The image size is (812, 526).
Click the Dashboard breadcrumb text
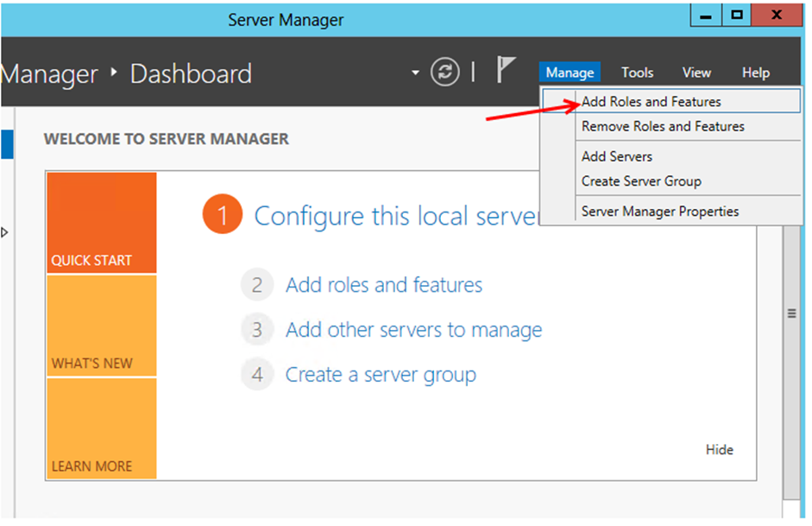(191, 73)
